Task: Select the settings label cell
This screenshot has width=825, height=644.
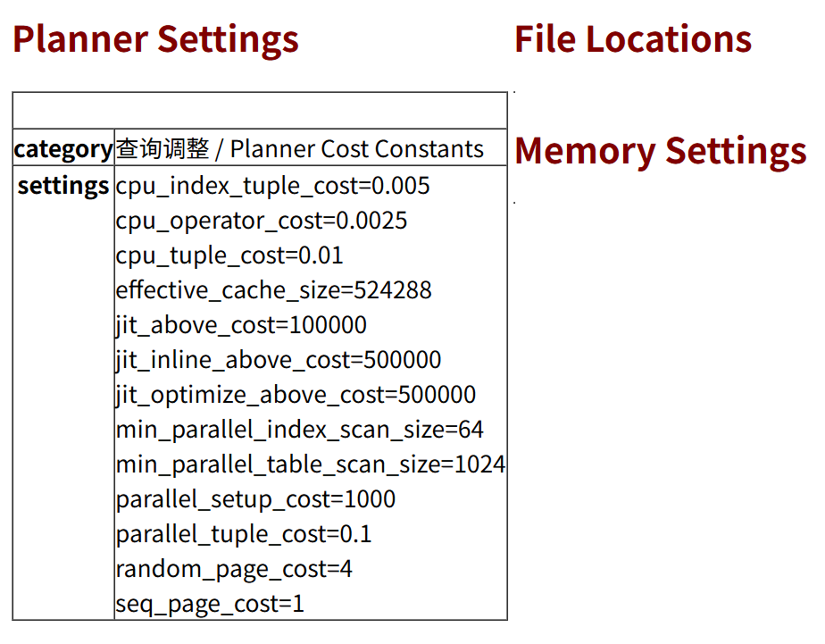Action: pyautogui.click(x=63, y=186)
